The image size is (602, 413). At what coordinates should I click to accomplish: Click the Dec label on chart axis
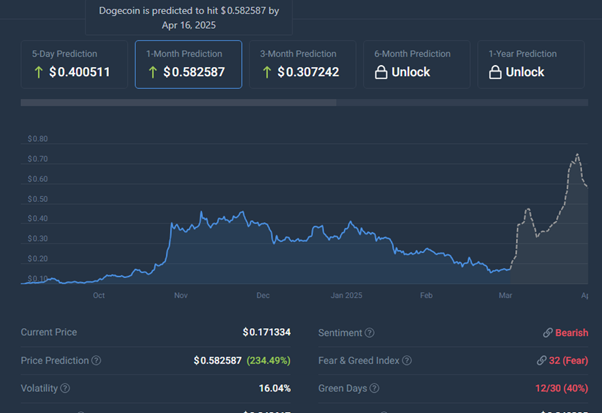(263, 295)
